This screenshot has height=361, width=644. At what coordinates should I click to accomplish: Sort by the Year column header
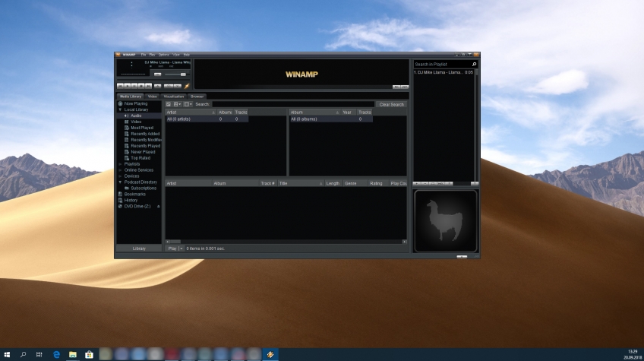(349, 112)
